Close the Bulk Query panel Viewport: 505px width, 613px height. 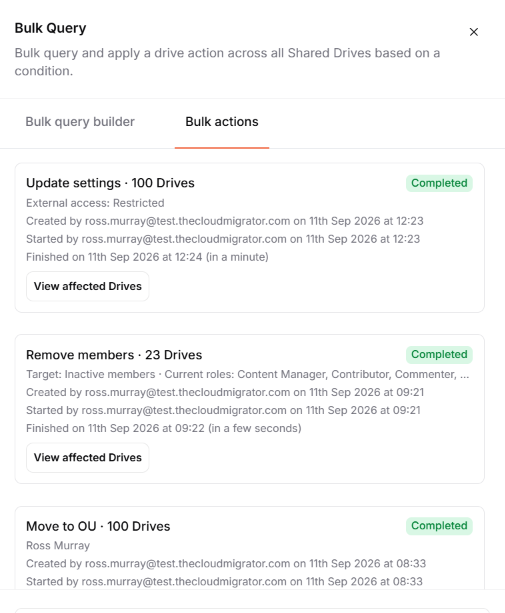tap(474, 32)
